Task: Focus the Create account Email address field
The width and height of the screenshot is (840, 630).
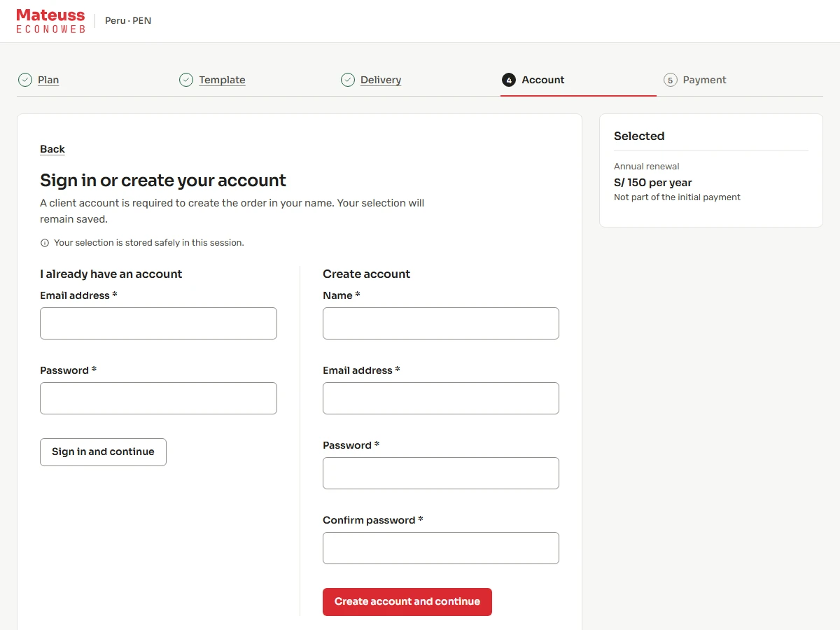Action: (441, 398)
